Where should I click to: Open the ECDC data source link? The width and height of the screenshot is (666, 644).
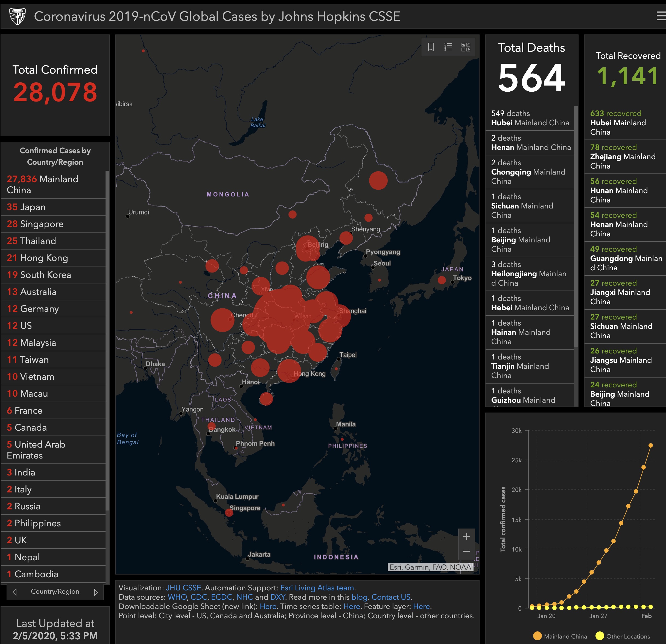pos(221,597)
